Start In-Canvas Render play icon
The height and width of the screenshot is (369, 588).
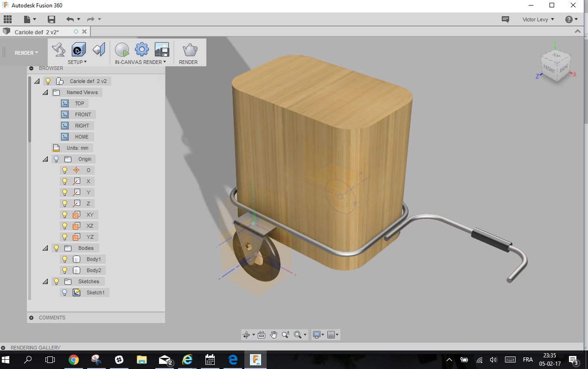(122, 50)
